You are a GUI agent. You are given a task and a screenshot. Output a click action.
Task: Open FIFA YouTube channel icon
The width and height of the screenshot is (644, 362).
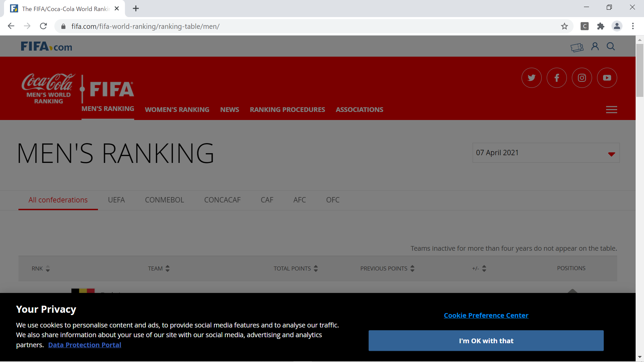pyautogui.click(x=607, y=78)
